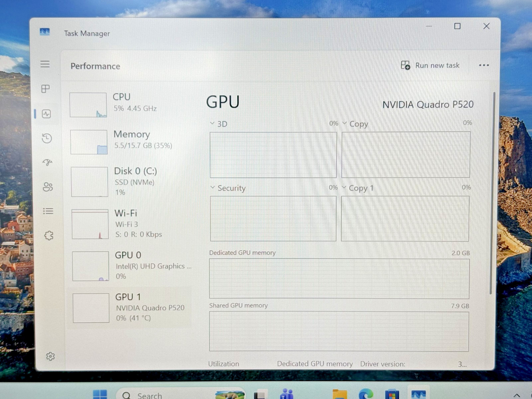Select the CPU performance item
The image size is (532, 399).
130,104
